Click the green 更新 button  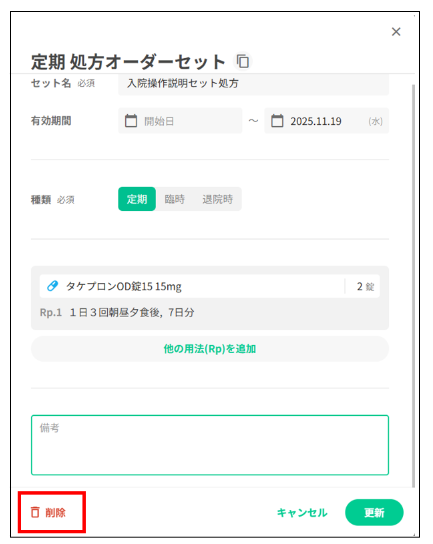(x=374, y=512)
